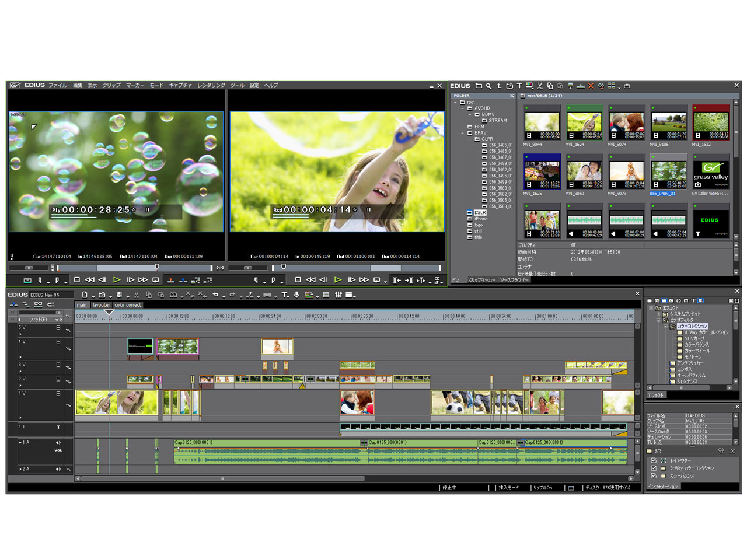The width and height of the screenshot is (747, 560).
Task: Click the search magnifier icon in bin toolbar
Action: point(488,86)
